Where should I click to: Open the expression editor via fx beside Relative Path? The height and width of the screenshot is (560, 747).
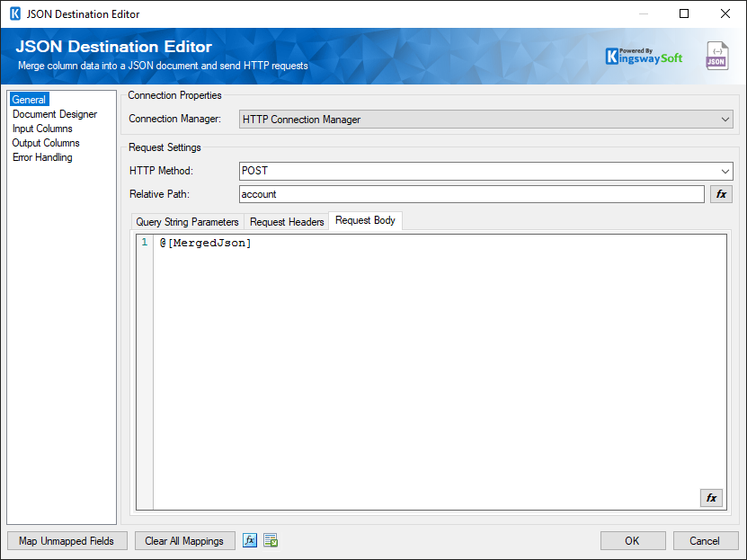pyautogui.click(x=720, y=193)
